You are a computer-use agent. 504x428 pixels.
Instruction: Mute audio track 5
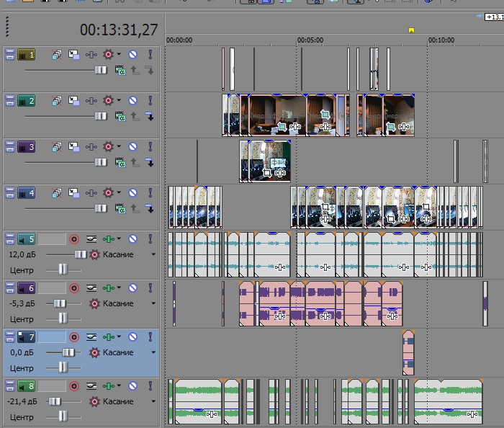pyautogui.click(x=132, y=239)
